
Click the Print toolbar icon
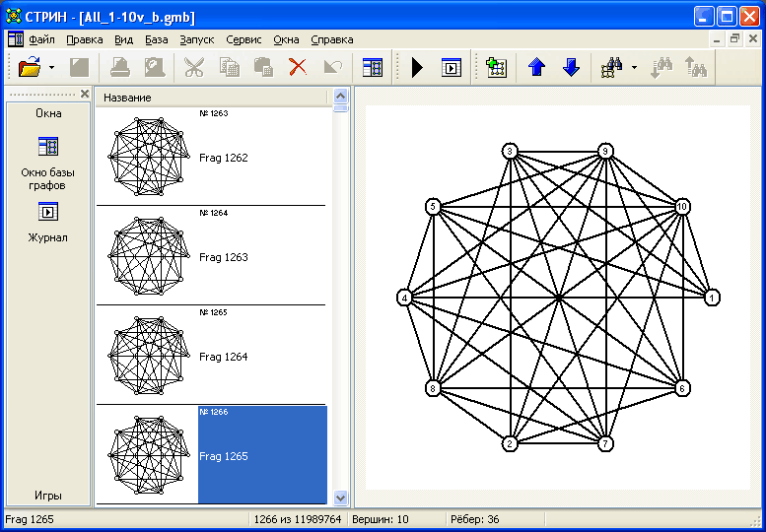(119, 67)
